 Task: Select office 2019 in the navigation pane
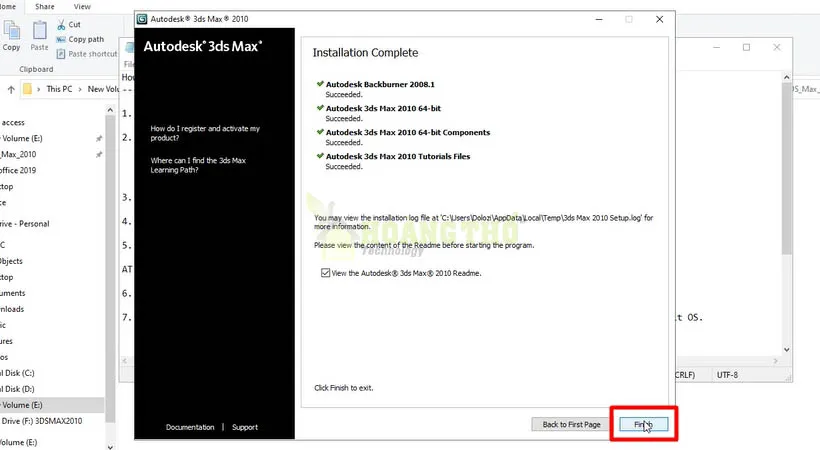[x=18, y=170]
